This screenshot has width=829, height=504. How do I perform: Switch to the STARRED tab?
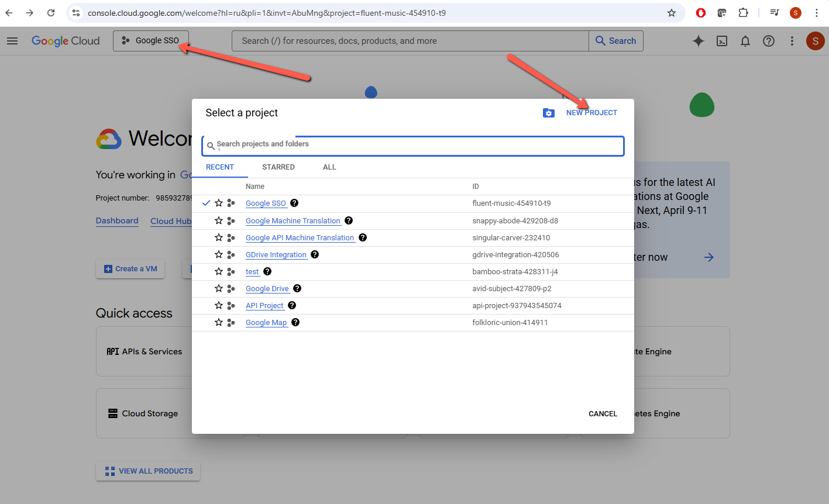coord(278,167)
